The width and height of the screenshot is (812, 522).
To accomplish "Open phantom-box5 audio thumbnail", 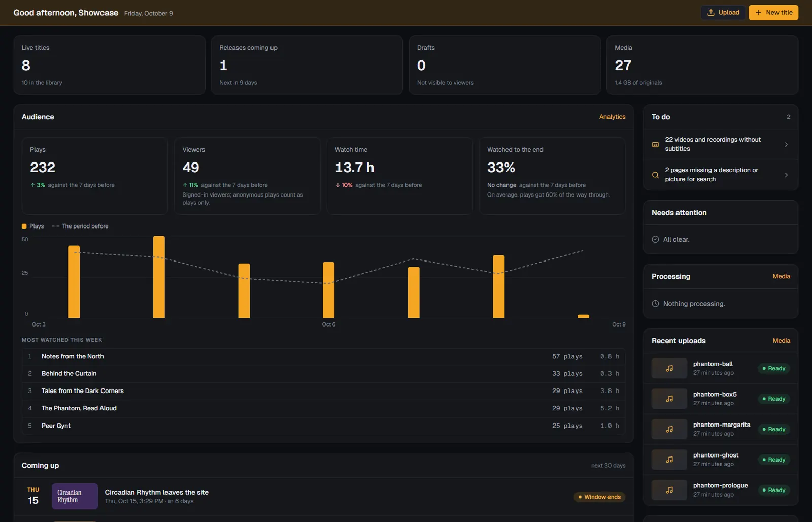I will 669,399.
